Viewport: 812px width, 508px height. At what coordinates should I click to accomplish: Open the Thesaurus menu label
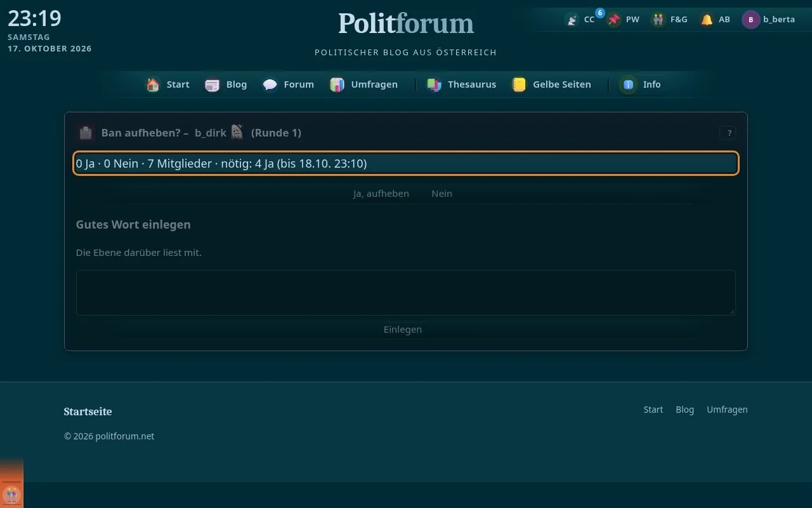(472, 84)
